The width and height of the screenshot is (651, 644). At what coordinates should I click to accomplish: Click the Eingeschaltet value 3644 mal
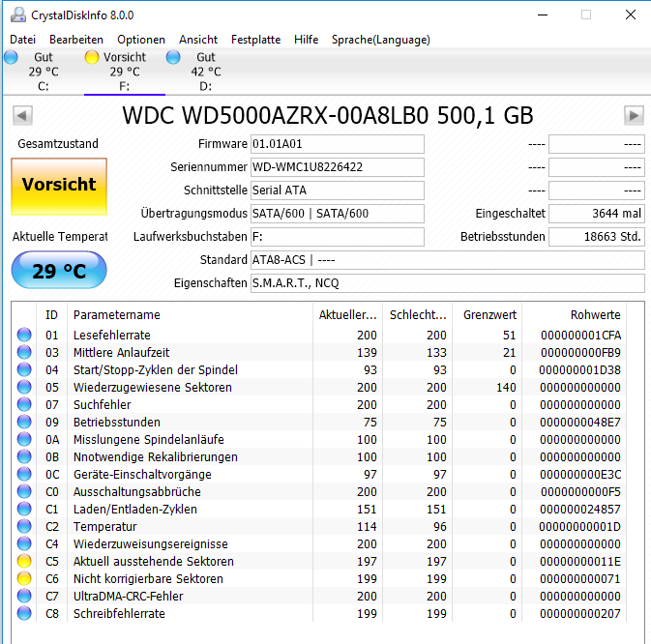click(597, 214)
